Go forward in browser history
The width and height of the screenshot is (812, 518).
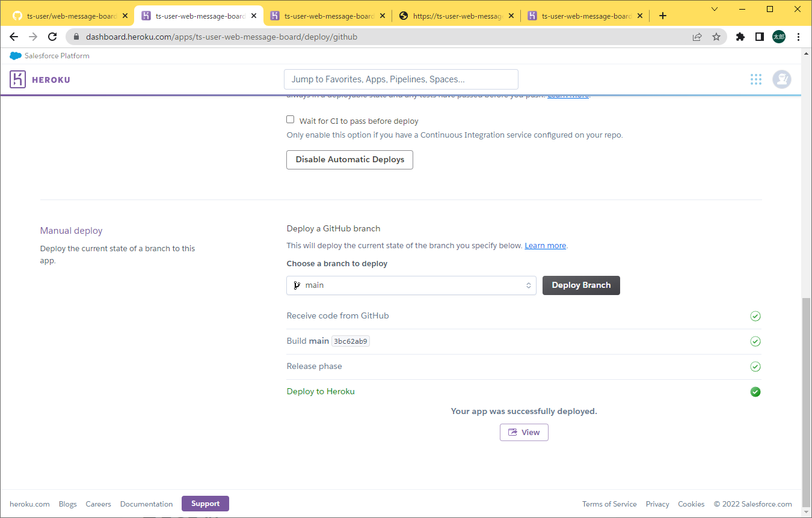33,37
